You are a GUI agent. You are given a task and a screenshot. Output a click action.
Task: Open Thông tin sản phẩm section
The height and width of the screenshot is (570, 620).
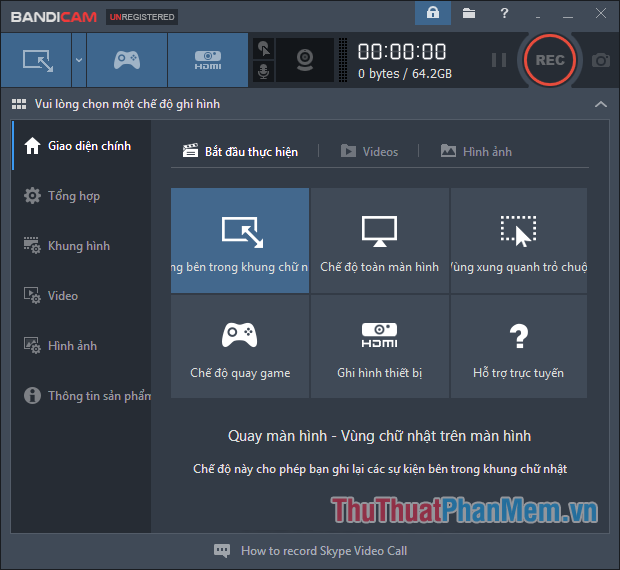pos(81,395)
